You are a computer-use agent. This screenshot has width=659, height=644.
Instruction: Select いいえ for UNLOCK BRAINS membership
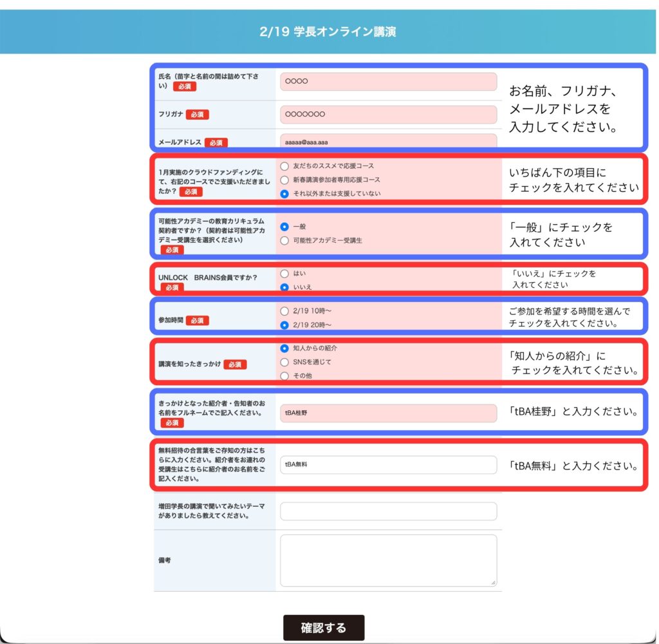click(x=285, y=287)
